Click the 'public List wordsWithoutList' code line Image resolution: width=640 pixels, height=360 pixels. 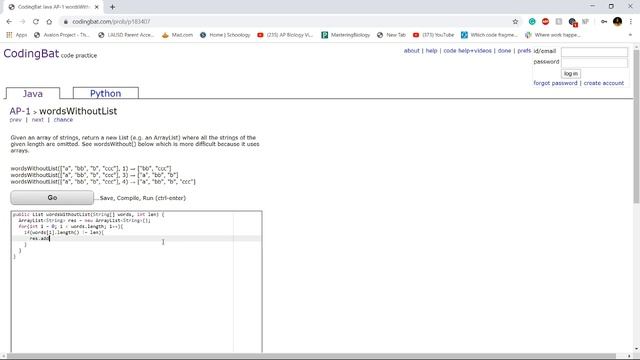(x=89, y=214)
